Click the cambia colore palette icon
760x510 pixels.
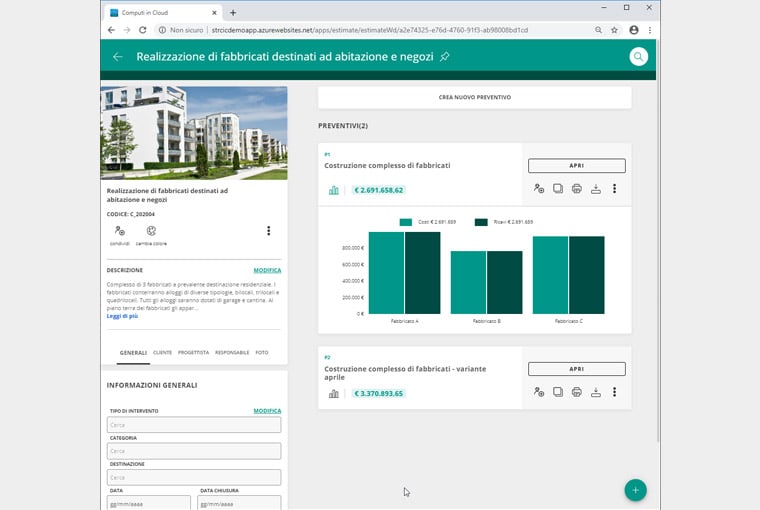tap(151, 231)
